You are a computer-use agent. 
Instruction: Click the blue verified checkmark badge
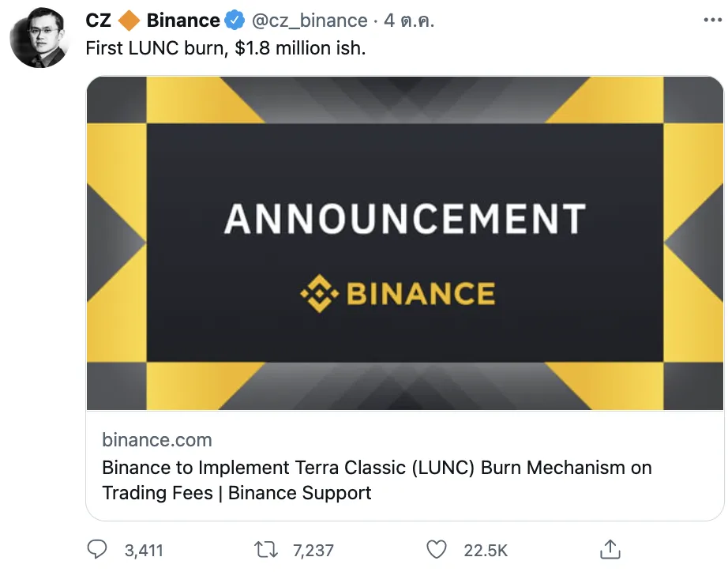pos(235,21)
